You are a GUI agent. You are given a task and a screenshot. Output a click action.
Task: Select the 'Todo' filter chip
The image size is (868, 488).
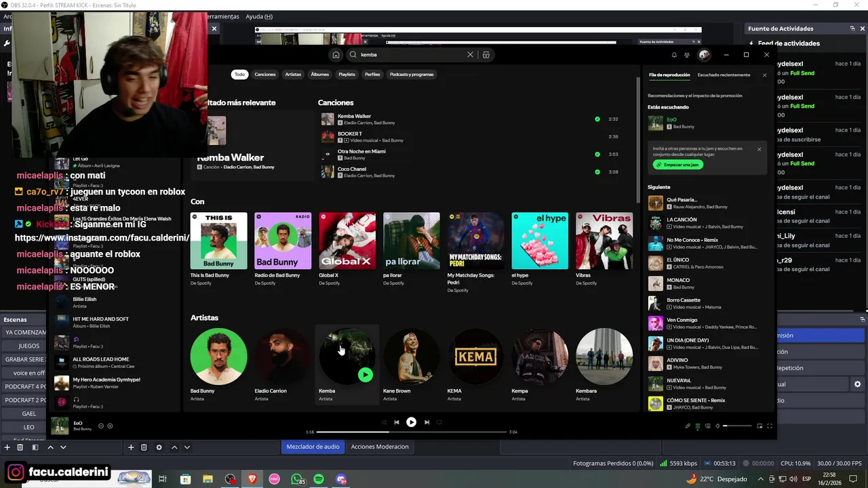[x=239, y=75]
